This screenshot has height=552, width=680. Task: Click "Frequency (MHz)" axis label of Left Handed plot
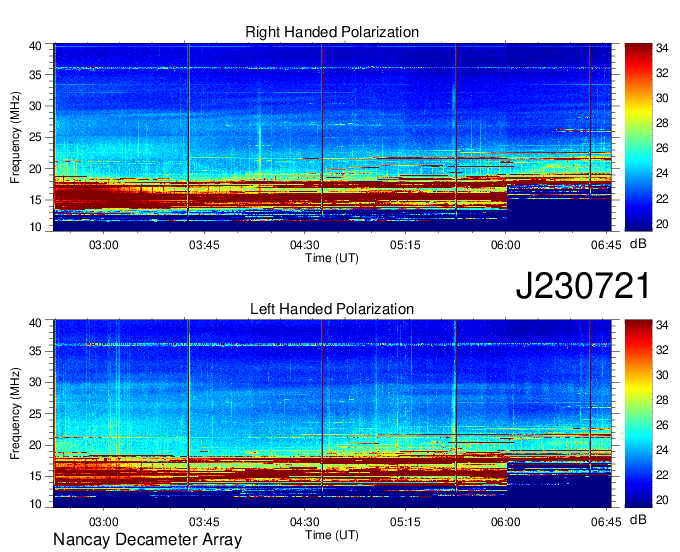(x=16, y=414)
